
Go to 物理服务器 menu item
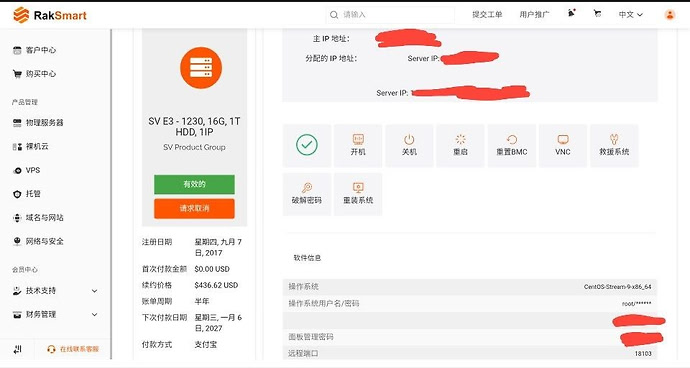pos(44,123)
